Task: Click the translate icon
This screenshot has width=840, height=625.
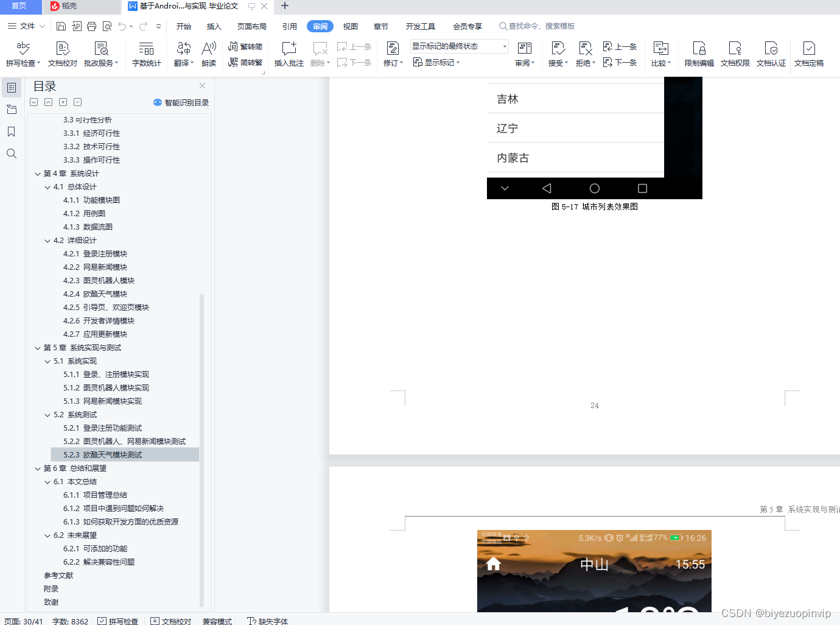Action: [183, 54]
